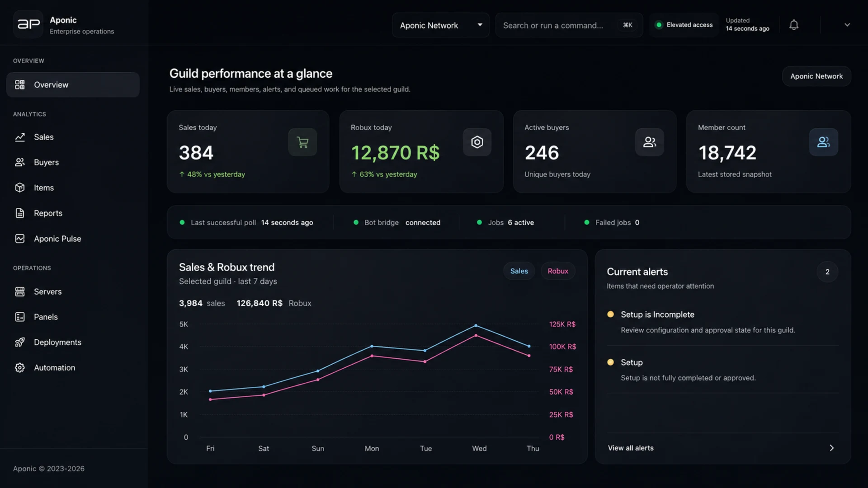Open the Setup alert about approval

722,370
